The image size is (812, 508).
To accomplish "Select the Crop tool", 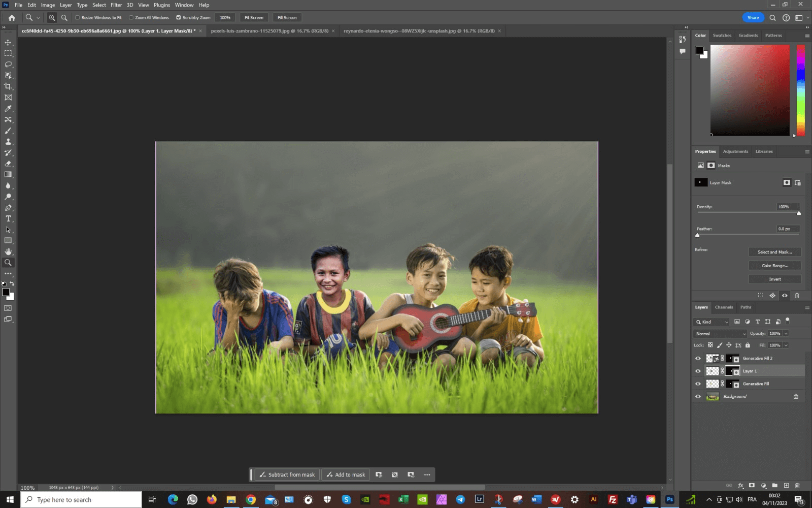I will pos(8,86).
